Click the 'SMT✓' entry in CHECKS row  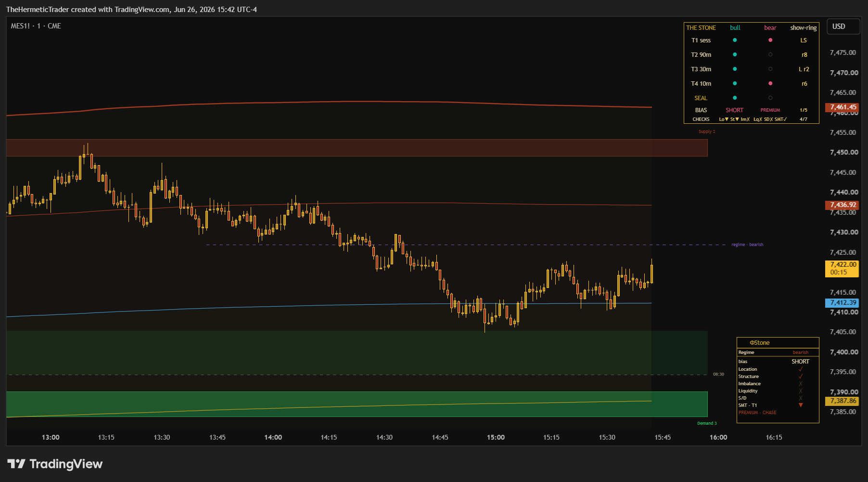[781, 119]
